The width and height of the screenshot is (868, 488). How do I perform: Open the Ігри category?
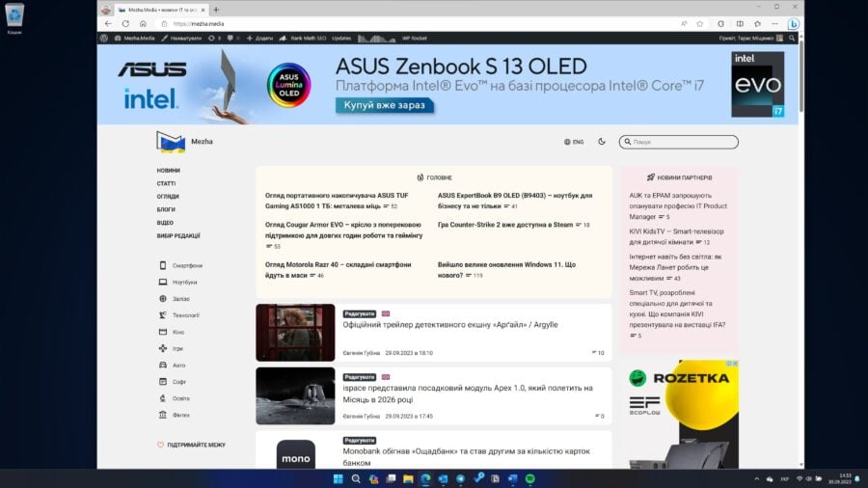(171, 348)
